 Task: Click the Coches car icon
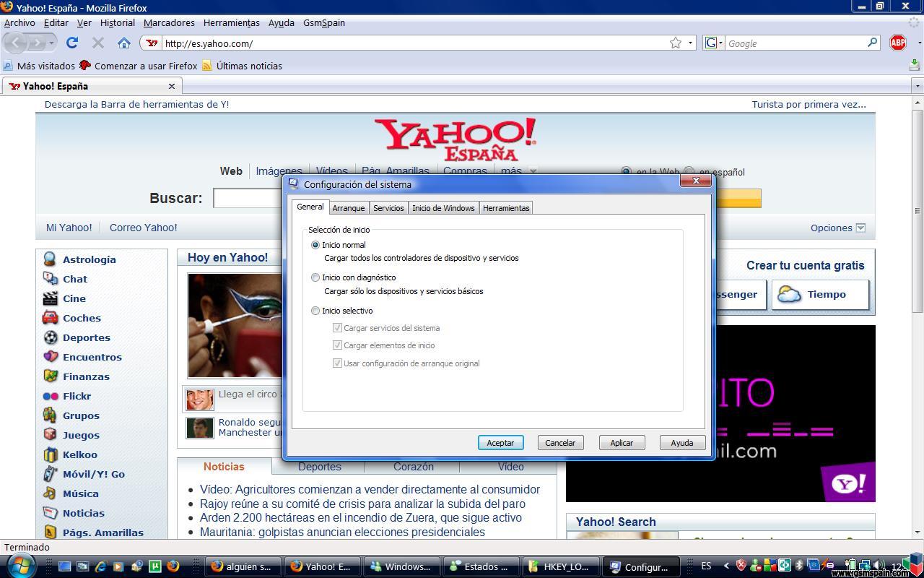pos(50,317)
